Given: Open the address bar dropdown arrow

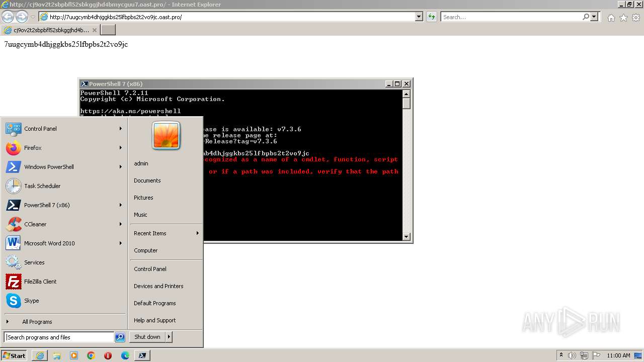Looking at the screenshot, I should (x=419, y=17).
